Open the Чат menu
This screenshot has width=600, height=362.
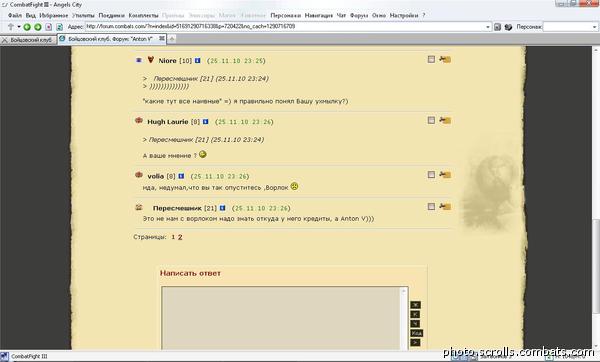pos(341,16)
